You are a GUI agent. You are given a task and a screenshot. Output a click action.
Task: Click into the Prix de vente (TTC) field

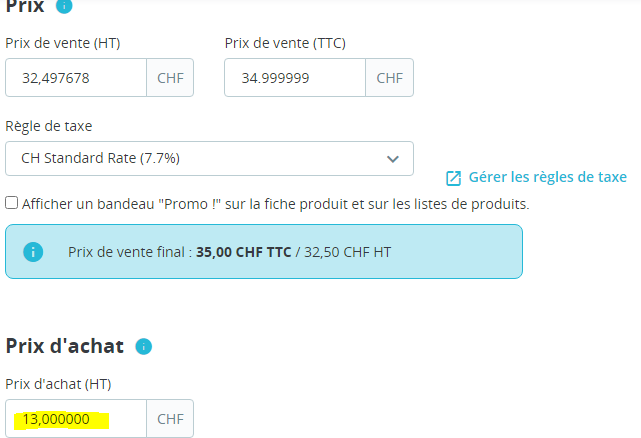295,78
